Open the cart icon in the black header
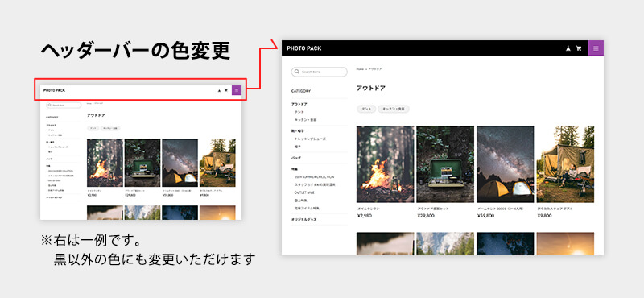 click(579, 48)
